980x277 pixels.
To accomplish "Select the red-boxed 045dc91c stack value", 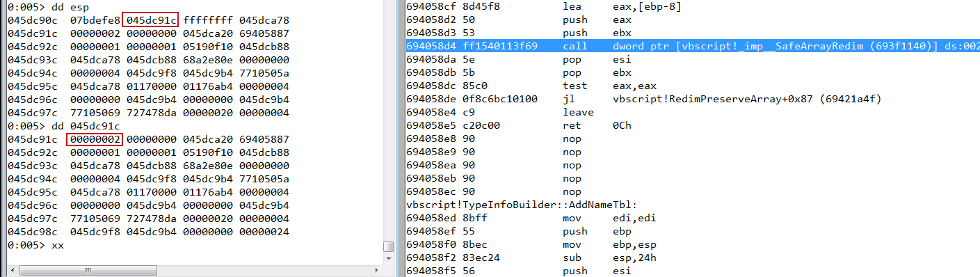I will pyautogui.click(x=150, y=19).
